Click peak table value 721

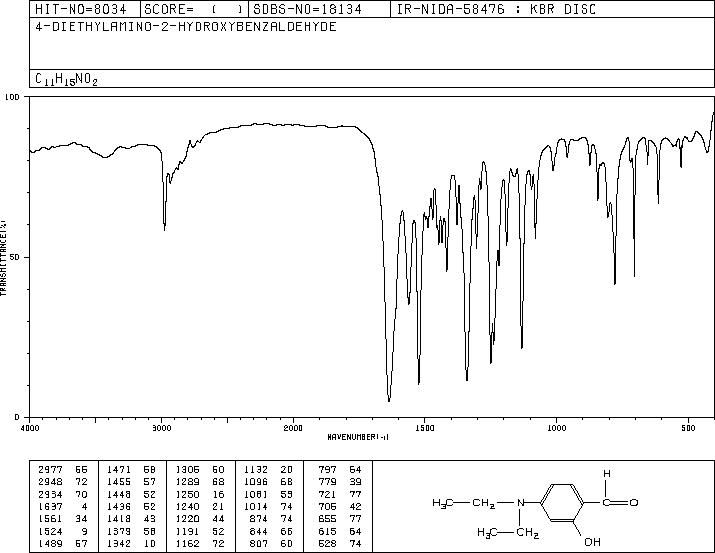pos(328,494)
